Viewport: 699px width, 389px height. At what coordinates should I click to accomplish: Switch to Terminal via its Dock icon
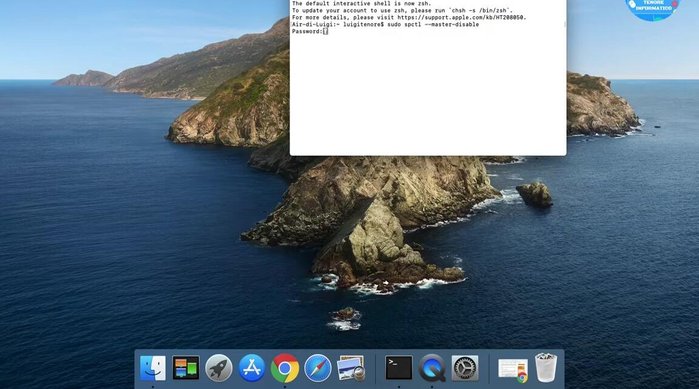(399, 368)
